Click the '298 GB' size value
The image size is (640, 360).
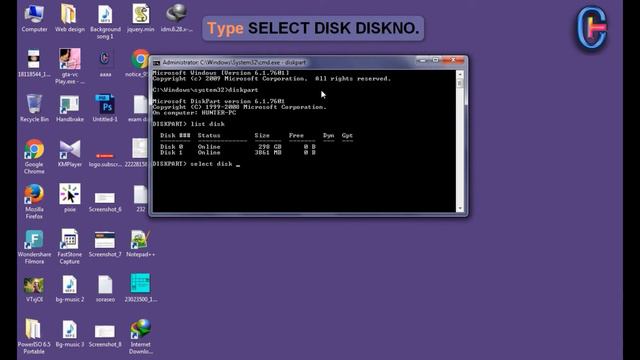(x=270, y=147)
